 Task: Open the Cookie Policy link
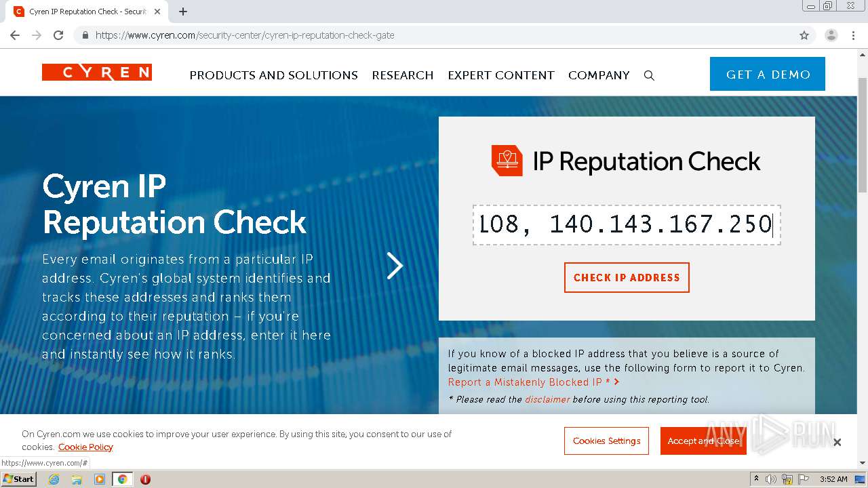coord(85,447)
